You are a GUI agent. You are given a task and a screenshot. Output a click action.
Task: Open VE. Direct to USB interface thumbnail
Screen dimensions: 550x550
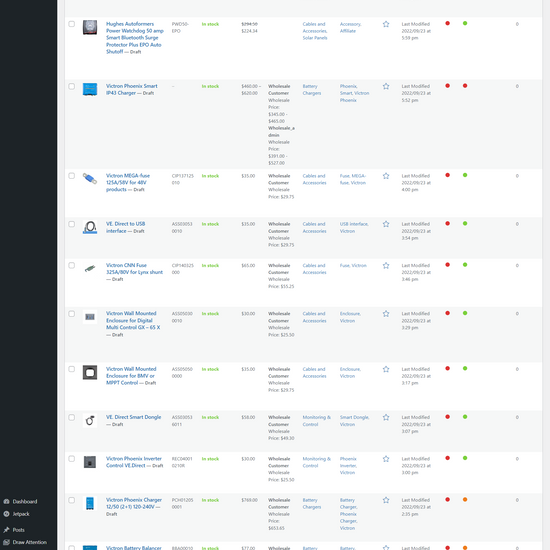click(x=90, y=227)
